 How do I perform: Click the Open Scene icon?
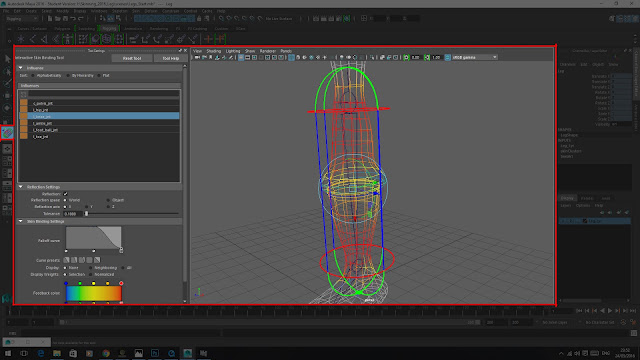[x=58, y=18]
